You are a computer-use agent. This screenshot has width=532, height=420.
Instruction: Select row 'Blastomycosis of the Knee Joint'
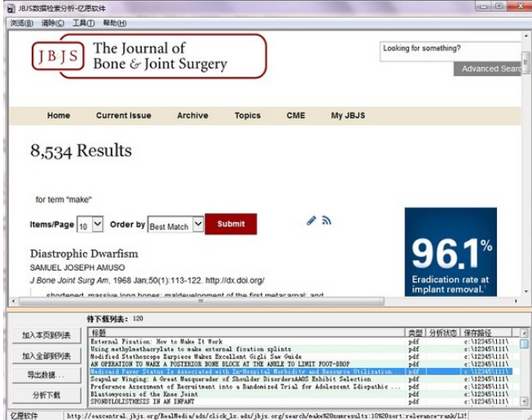click(x=301, y=394)
